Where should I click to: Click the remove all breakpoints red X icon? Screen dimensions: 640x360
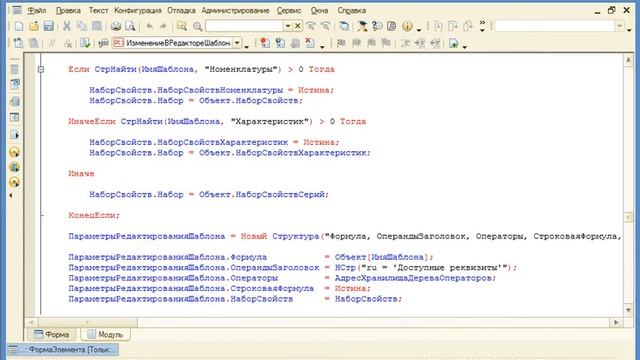[x=310, y=43]
